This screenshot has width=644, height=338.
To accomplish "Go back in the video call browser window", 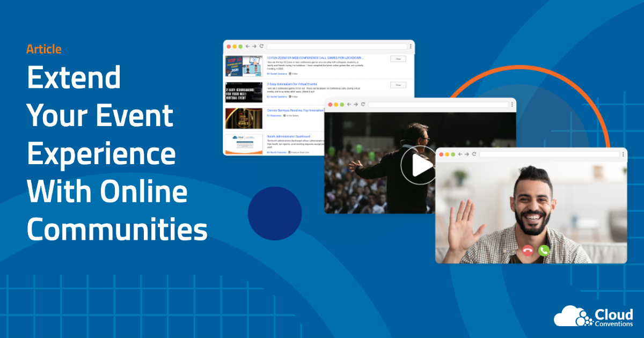I will (460, 154).
